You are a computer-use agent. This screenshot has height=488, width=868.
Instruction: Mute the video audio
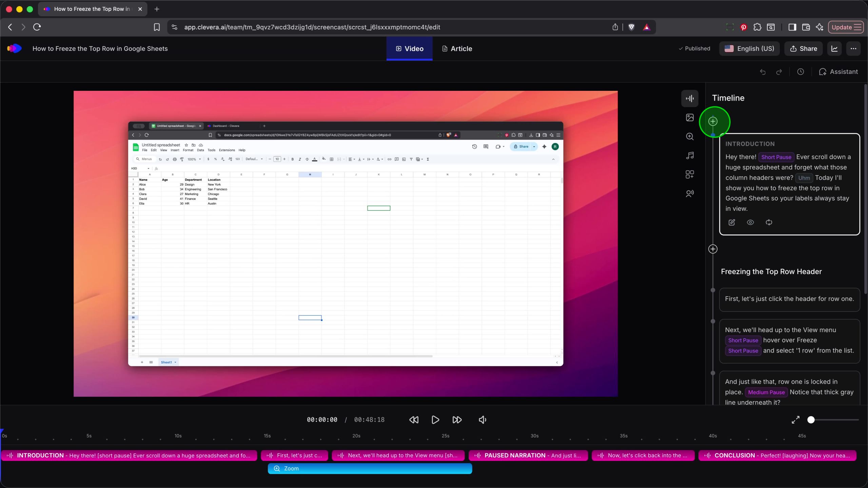tap(482, 420)
